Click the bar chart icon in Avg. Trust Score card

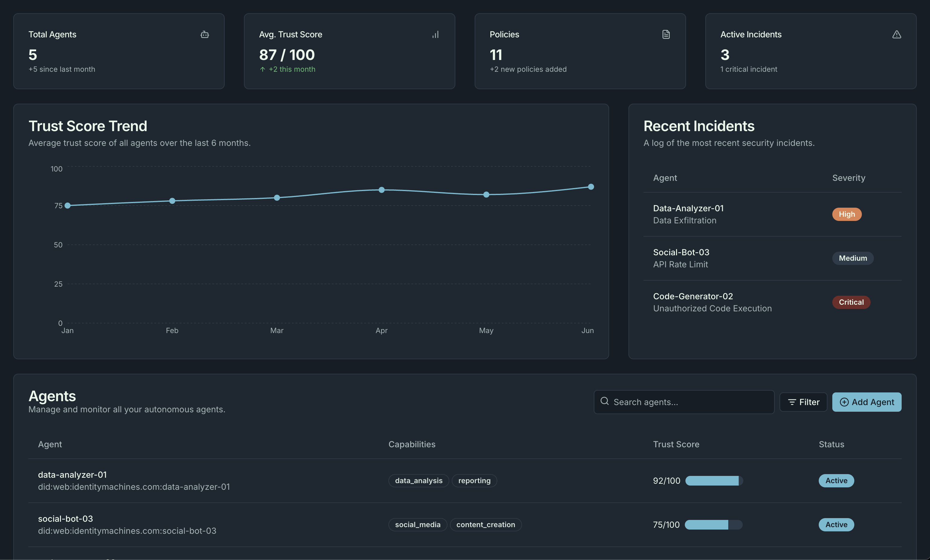point(435,34)
